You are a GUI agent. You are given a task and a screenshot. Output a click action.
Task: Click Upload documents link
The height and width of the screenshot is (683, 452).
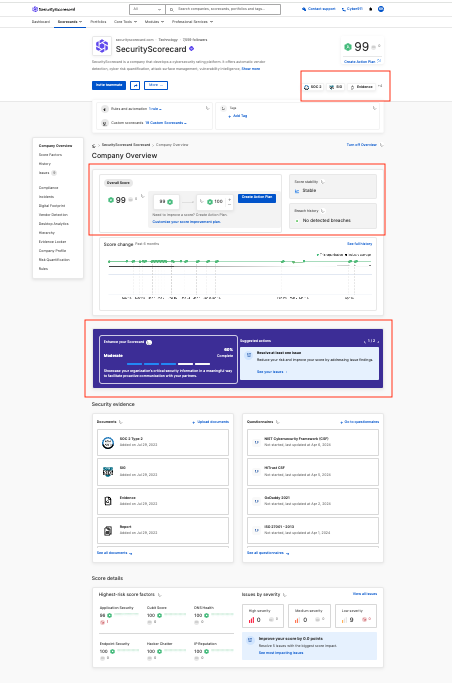point(211,422)
